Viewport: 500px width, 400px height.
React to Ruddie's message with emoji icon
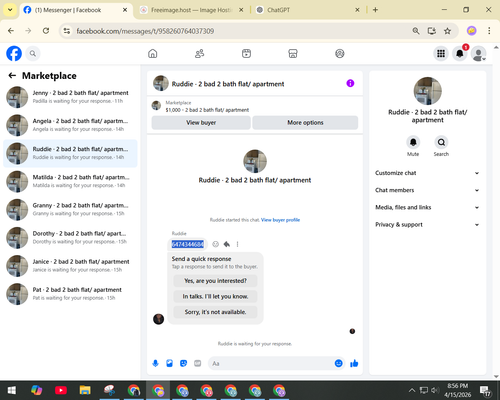pyautogui.click(x=216, y=244)
